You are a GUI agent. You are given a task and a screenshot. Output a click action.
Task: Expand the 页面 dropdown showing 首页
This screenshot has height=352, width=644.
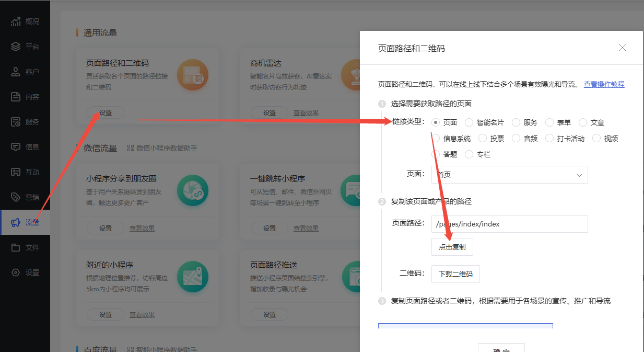(509, 175)
